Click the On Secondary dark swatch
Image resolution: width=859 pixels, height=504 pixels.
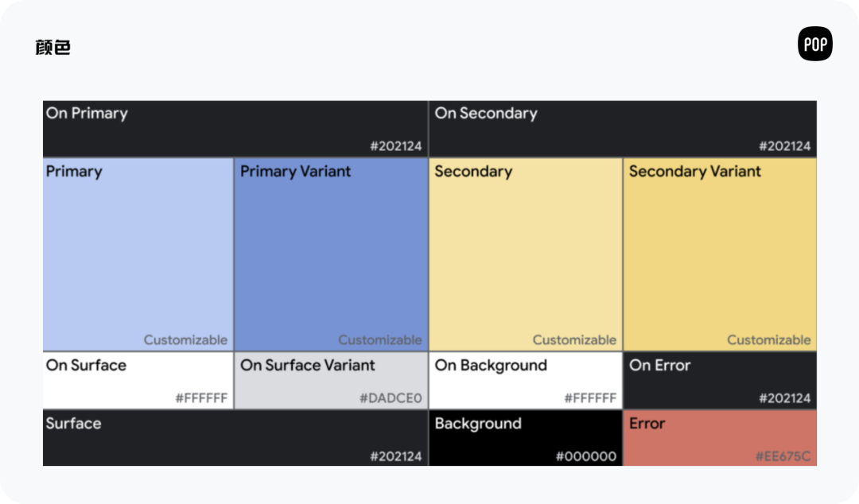tap(623, 129)
